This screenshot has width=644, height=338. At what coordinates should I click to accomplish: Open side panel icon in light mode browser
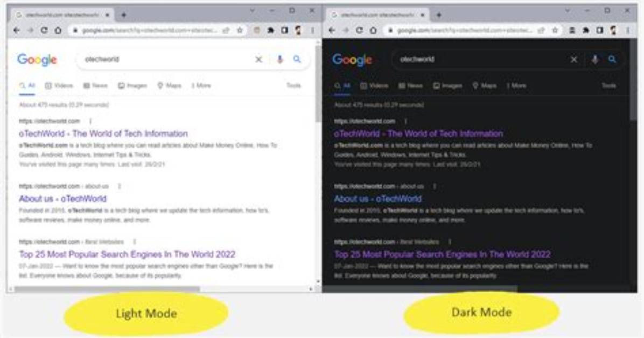coord(285,30)
